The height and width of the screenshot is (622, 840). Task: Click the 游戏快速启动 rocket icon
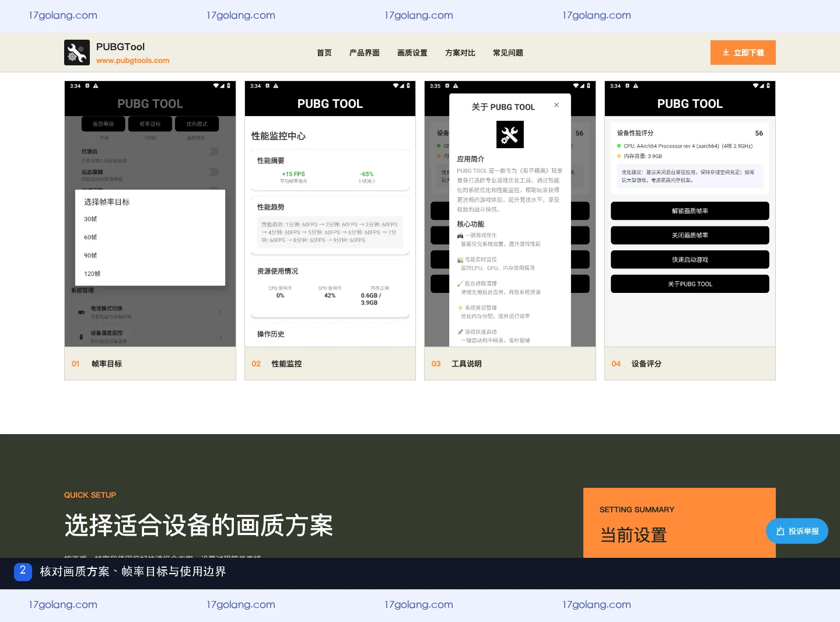(460, 332)
